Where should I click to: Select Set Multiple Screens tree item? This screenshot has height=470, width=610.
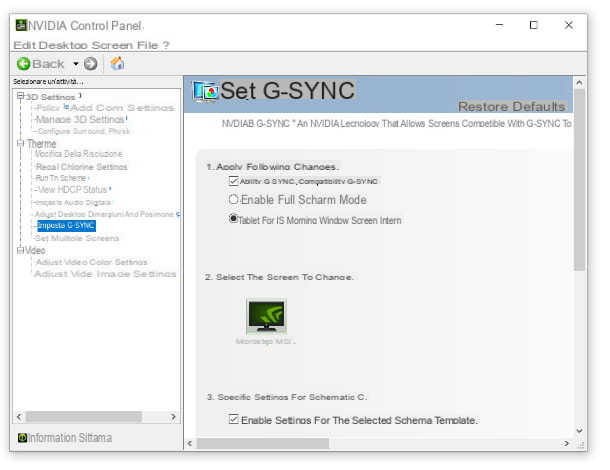(77, 238)
